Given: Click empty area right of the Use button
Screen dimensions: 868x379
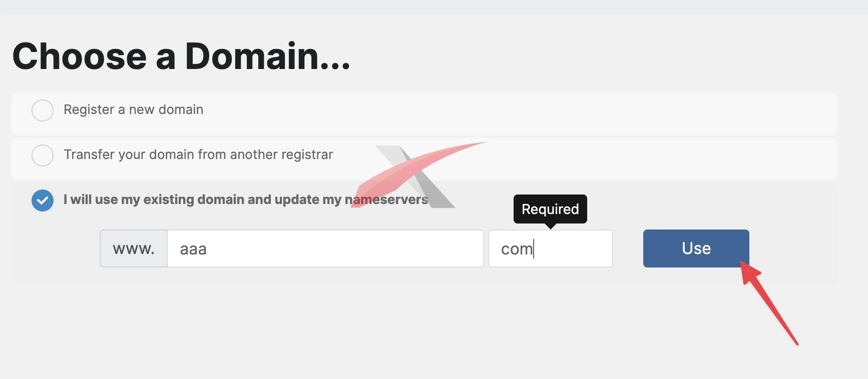Looking at the screenshot, I should (793, 248).
